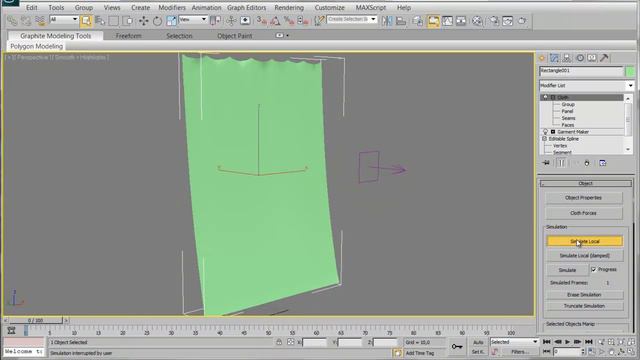Click the Pin Stack icon
The height and width of the screenshot is (360, 640).
(546, 163)
